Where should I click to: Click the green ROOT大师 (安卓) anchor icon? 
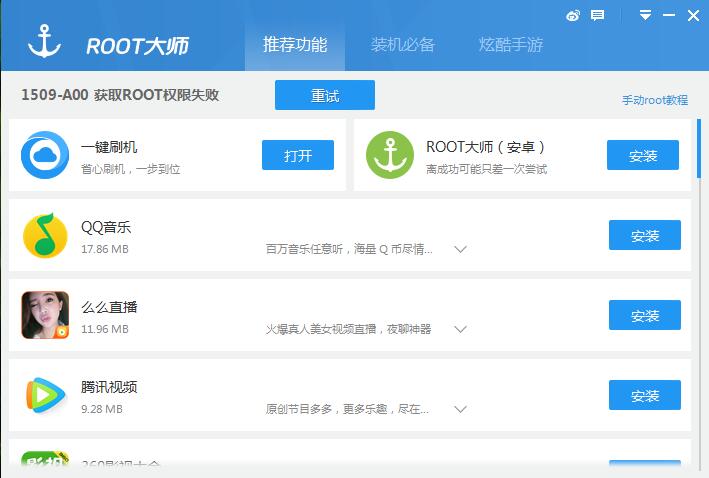(390, 155)
